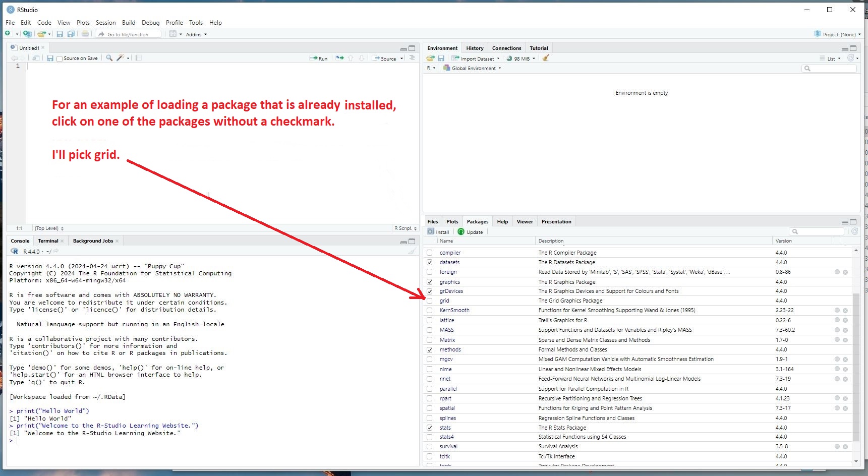868x476 pixels.
Task: Click the print document icon in main toolbar
Action: click(x=85, y=34)
